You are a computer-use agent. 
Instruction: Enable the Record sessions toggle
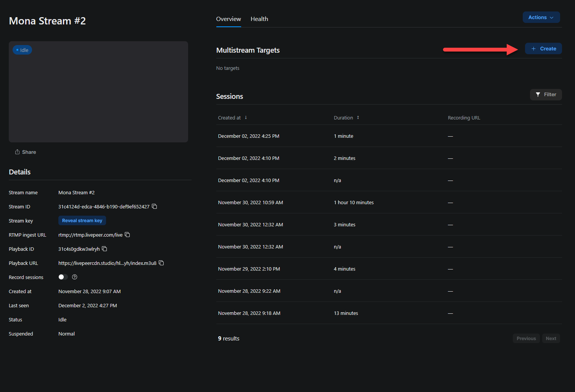(x=63, y=277)
